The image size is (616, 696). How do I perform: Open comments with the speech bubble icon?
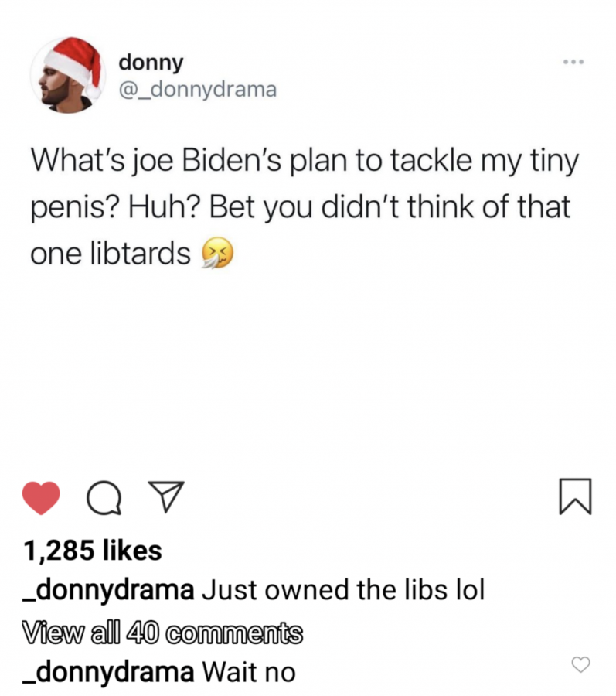pyautogui.click(x=104, y=497)
